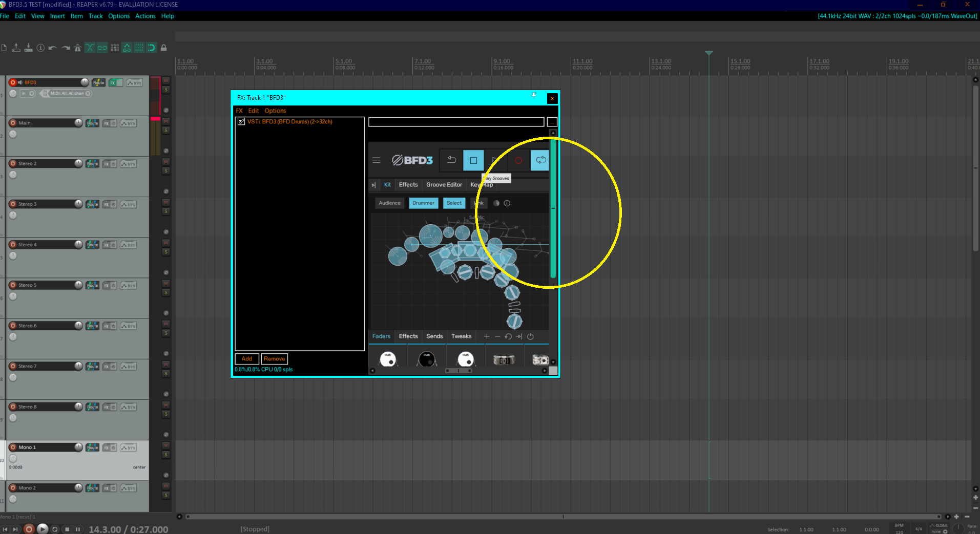
Task: Disarm record on BFD3 track
Action: (13, 82)
